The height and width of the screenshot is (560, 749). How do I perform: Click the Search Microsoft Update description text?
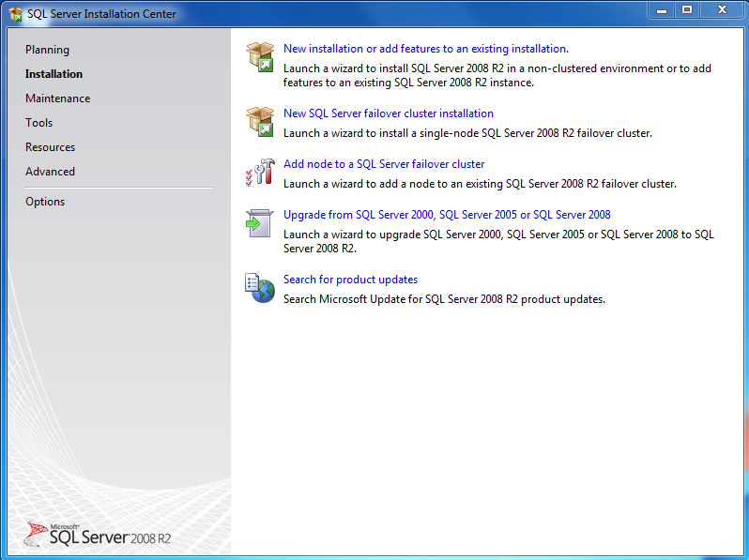coord(444,299)
